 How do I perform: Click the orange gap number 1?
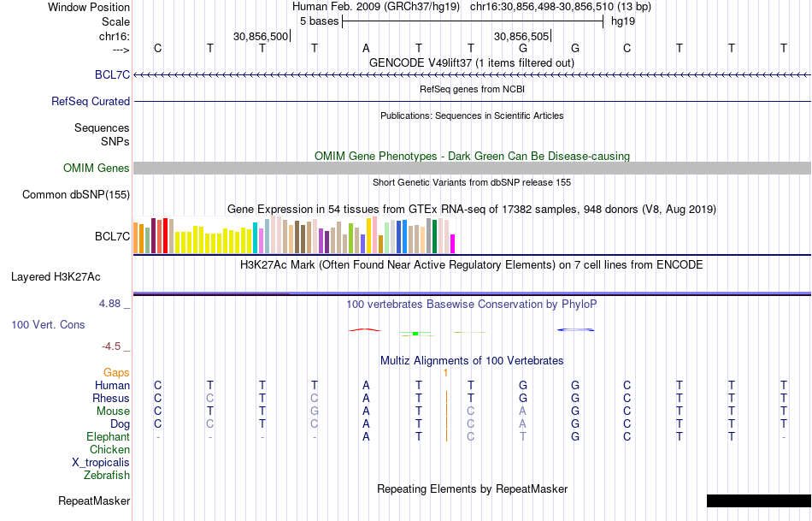tap(445, 373)
